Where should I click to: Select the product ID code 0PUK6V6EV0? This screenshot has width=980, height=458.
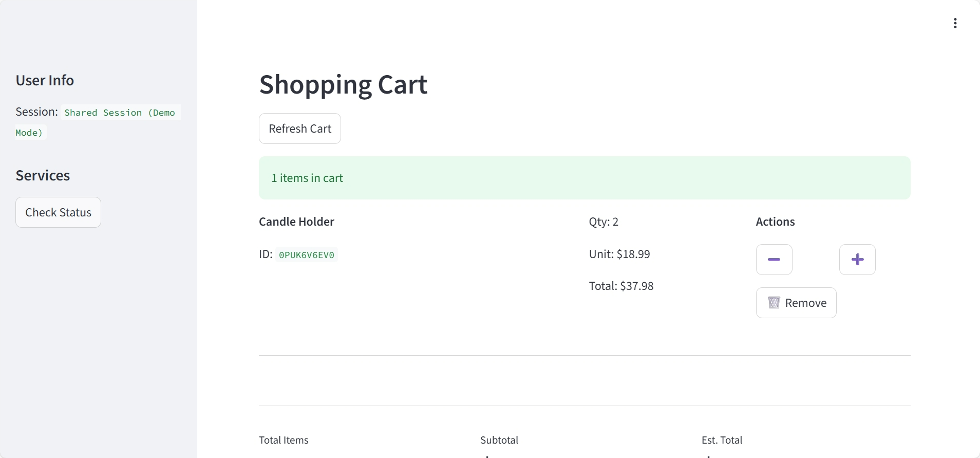coord(306,255)
